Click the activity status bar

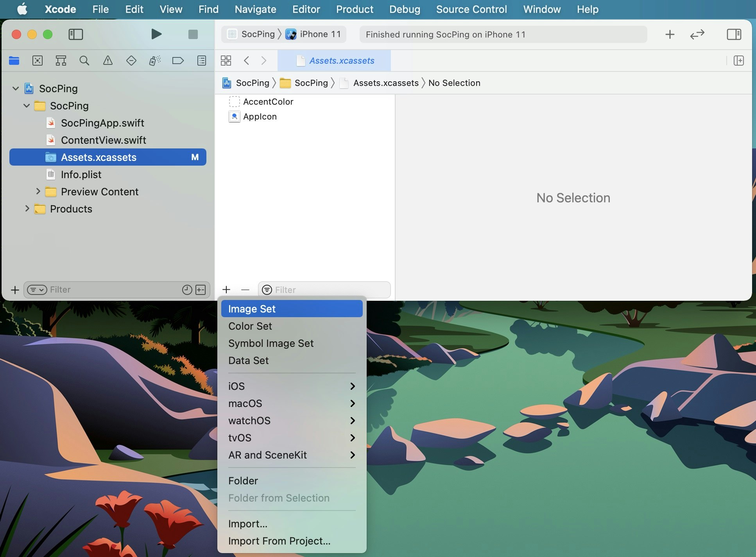(503, 34)
